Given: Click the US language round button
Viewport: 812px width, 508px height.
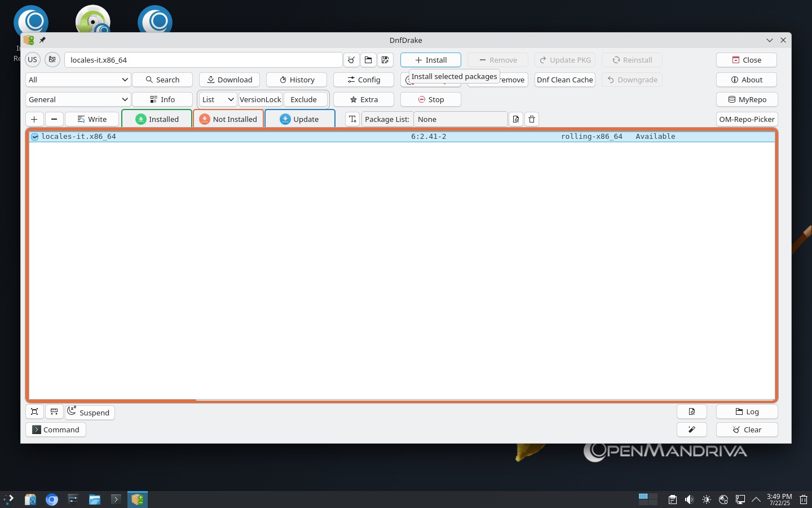Looking at the screenshot, I should [x=33, y=59].
